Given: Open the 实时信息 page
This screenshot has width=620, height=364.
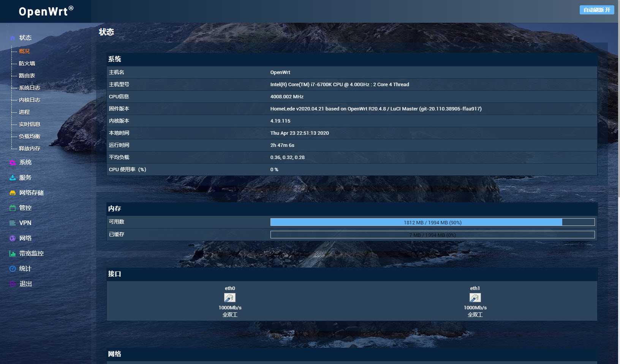Looking at the screenshot, I should coord(30,124).
